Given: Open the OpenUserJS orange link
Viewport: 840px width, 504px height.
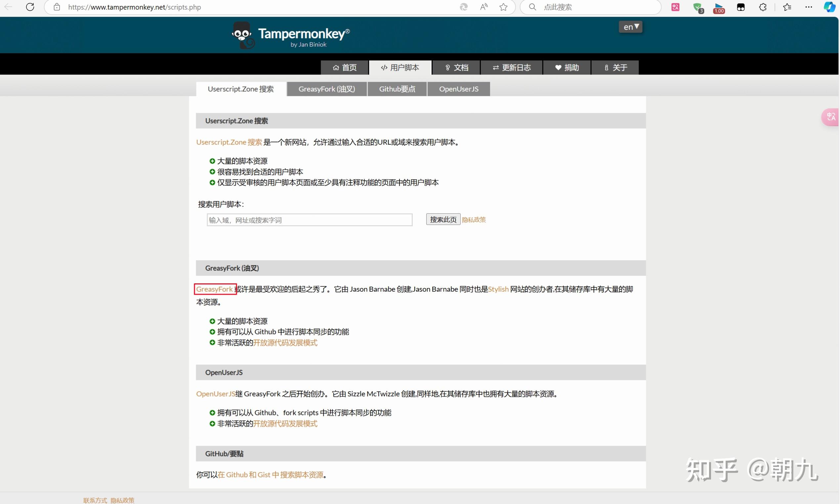Looking at the screenshot, I should coord(216,394).
